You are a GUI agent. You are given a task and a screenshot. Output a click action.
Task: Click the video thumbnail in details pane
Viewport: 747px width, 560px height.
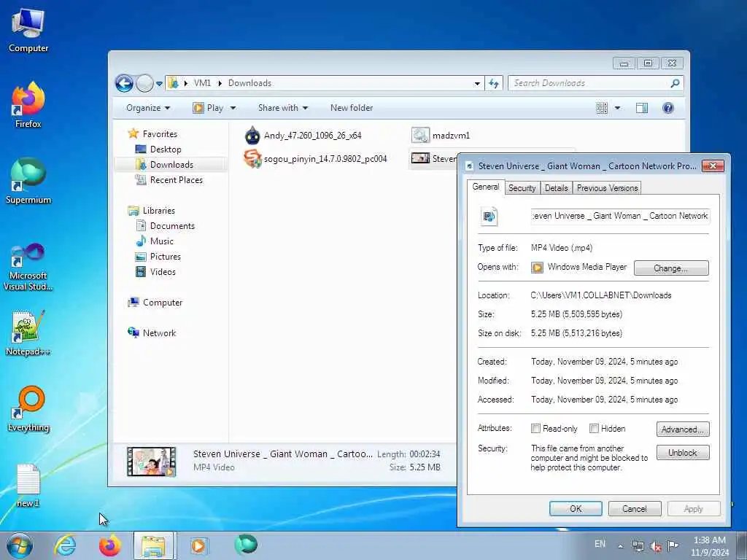tap(152, 461)
